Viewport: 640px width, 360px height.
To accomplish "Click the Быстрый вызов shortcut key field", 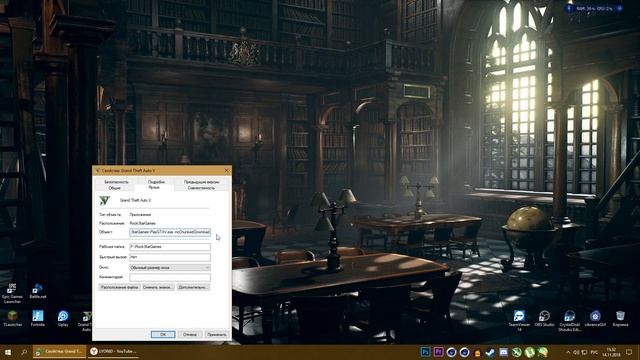I will point(170,257).
